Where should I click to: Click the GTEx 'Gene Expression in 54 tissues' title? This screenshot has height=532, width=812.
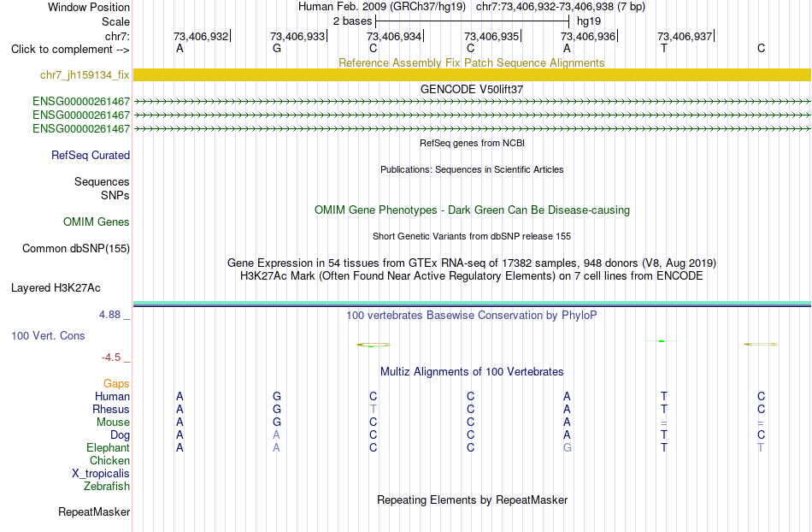point(472,263)
